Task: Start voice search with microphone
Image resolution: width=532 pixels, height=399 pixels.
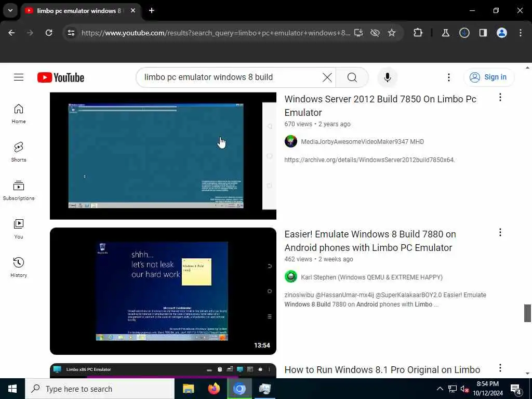Action: pyautogui.click(x=388, y=77)
